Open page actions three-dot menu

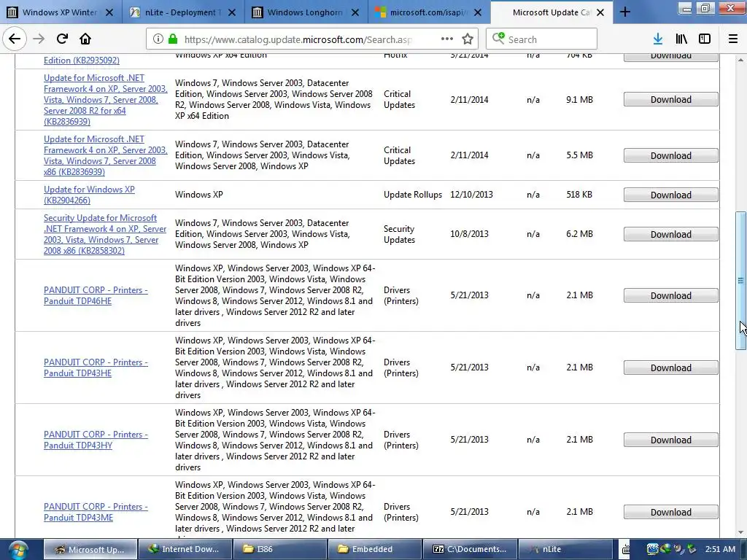[x=447, y=39]
